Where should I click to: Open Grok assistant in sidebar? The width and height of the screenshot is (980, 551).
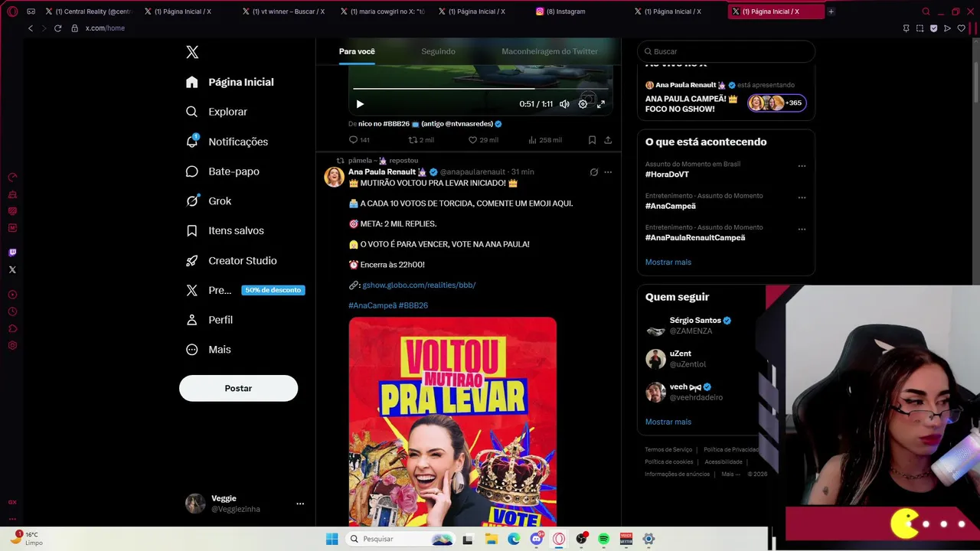(x=208, y=201)
